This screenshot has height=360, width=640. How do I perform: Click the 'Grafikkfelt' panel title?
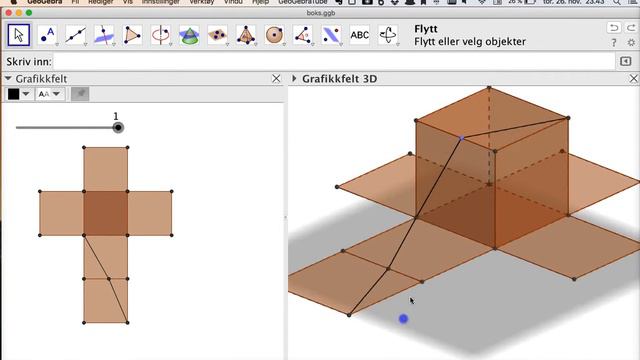click(x=41, y=79)
